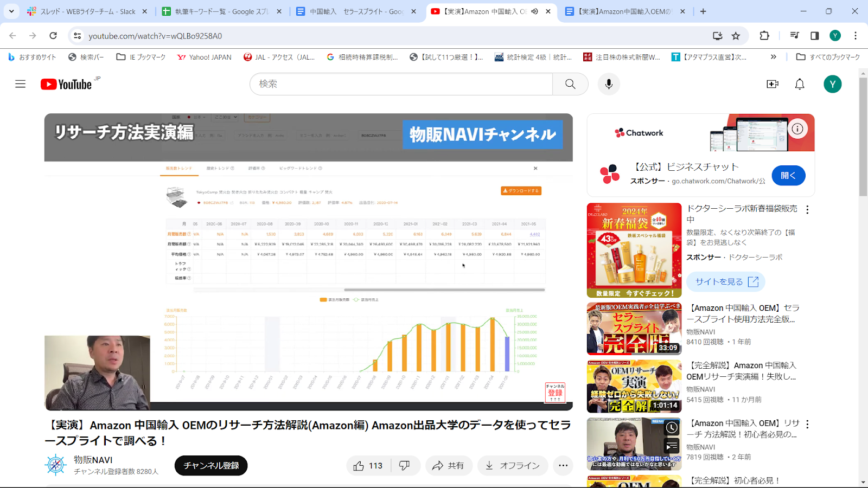Open the Chrome profile avatar in the toolbar
Screen dimensions: 868x488
click(x=835, y=36)
